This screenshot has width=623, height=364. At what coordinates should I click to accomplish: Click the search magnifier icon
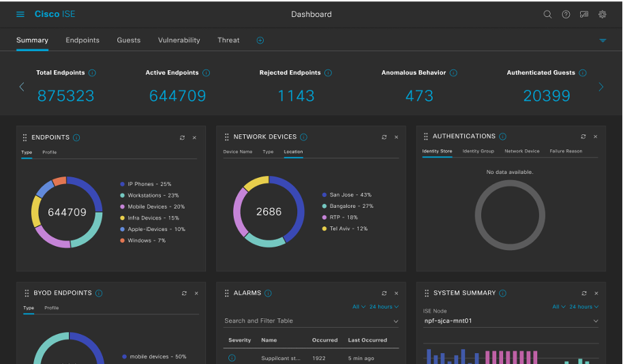[547, 14]
